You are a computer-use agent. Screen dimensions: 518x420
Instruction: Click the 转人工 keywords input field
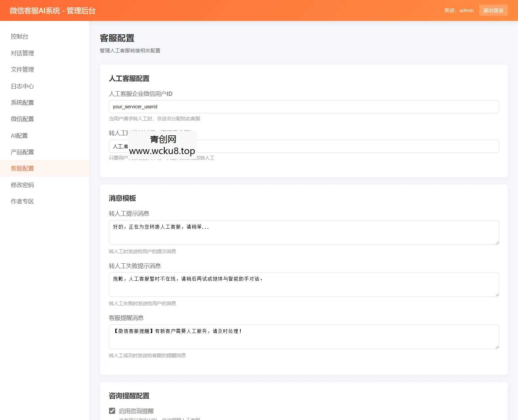click(x=304, y=146)
